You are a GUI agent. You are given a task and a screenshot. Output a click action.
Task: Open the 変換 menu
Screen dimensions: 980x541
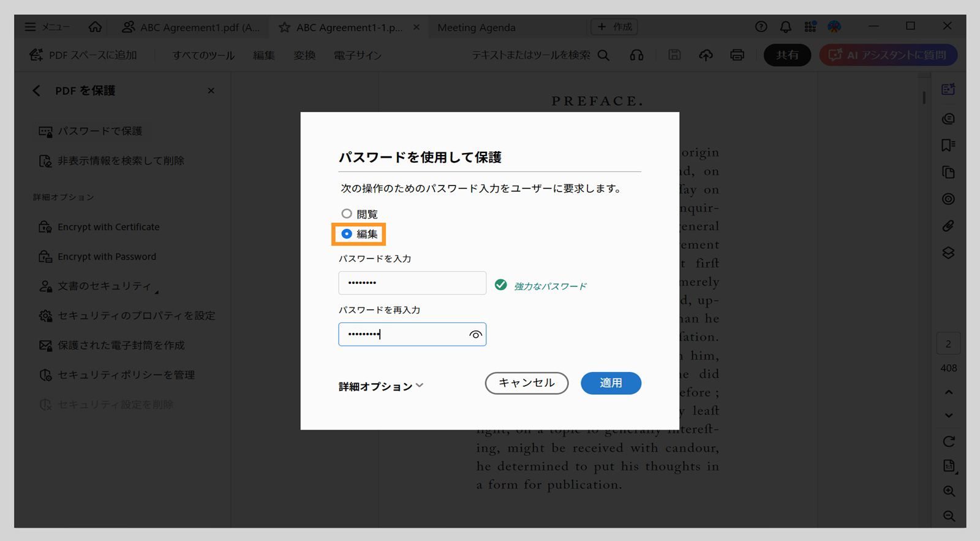coord(304,55)
